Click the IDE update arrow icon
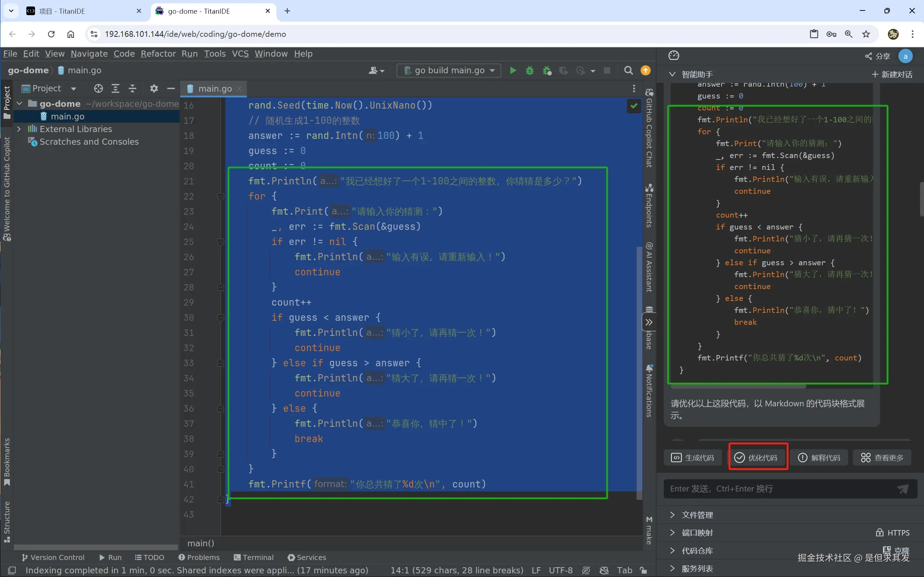924x577 pixels. (x=645, y=71)
